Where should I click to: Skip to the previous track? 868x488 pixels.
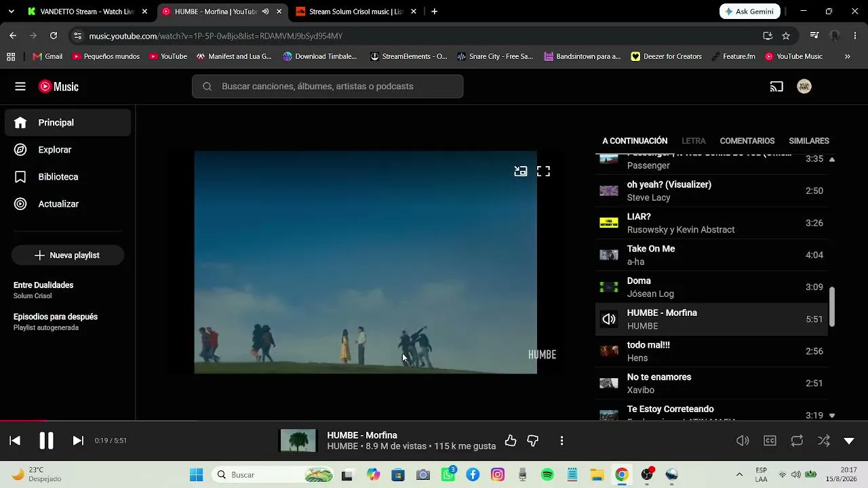pyautogui.click(x=15, y=441)
